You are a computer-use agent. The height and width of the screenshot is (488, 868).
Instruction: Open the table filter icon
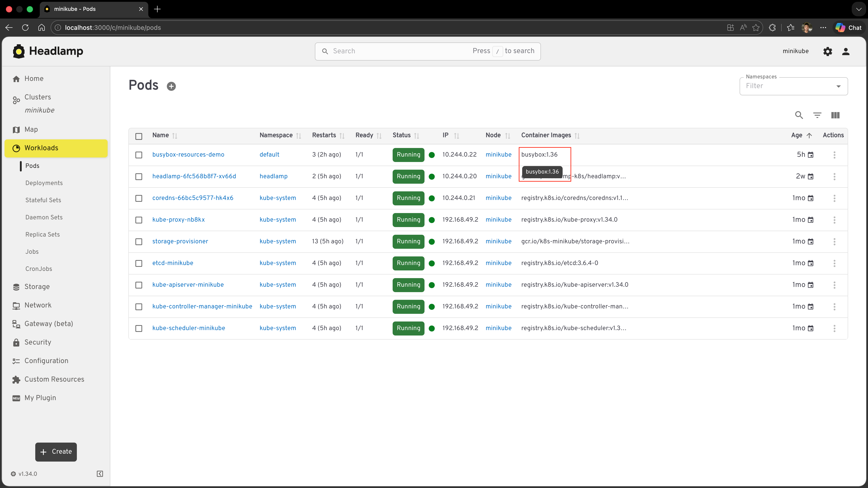point(817,115)
